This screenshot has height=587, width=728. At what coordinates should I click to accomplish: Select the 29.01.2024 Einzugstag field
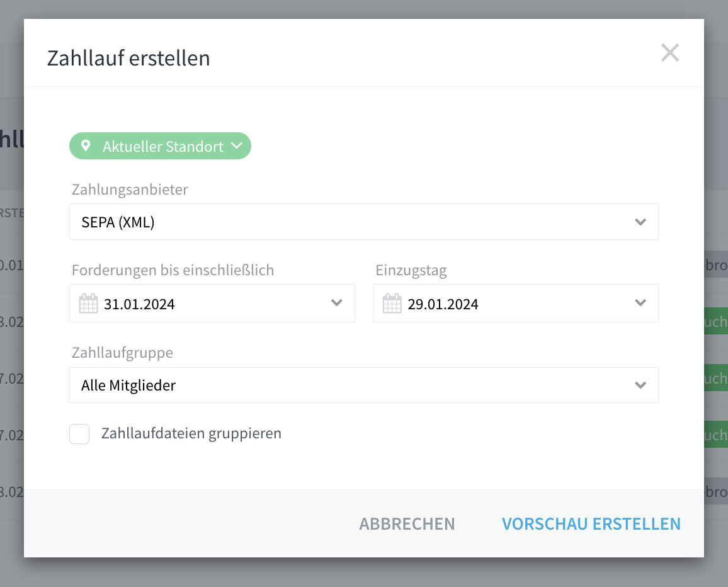pyautogui.click(x=515, y=303)
